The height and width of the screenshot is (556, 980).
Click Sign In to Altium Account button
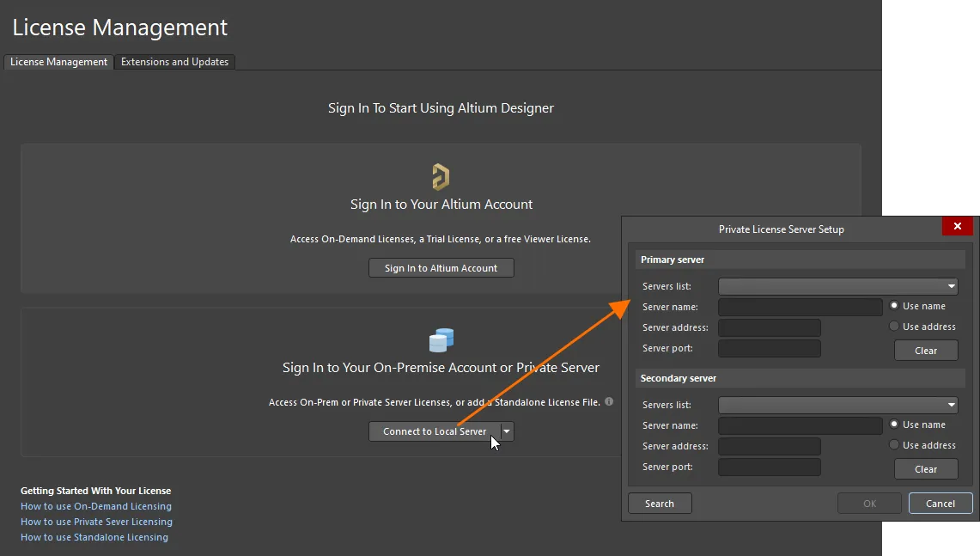tap(441, 267)
